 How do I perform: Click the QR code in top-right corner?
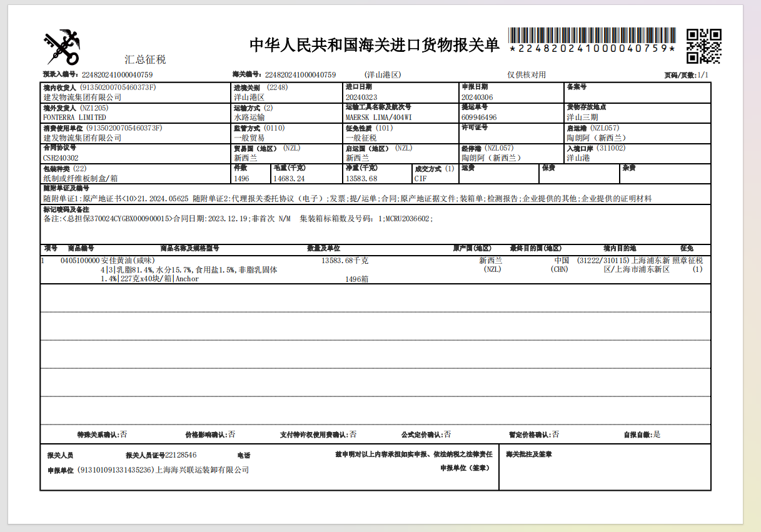click(703, 46)
